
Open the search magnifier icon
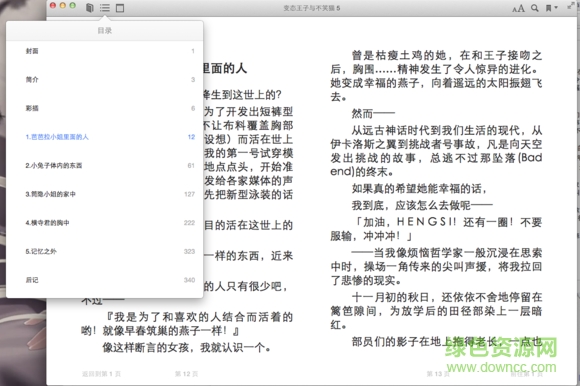click(x=535, y=8)
